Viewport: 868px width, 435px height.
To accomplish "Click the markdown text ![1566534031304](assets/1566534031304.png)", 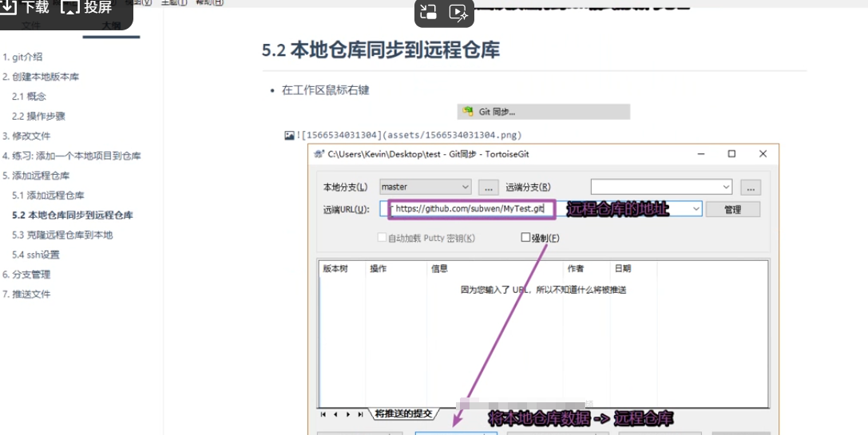I will point(410,135).
